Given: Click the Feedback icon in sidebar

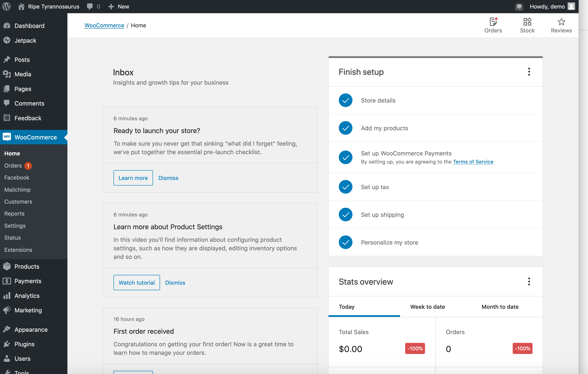Looking at the screenshot, I should point(7,118).
